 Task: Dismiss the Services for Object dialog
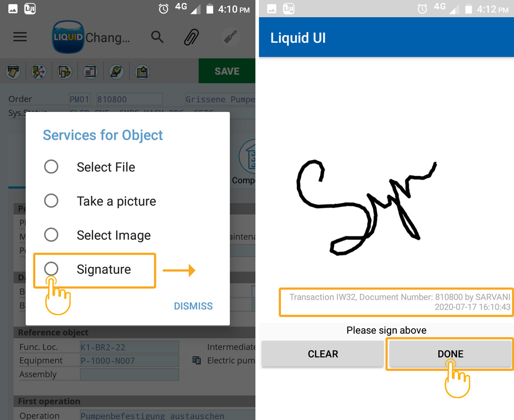(193, 306)
